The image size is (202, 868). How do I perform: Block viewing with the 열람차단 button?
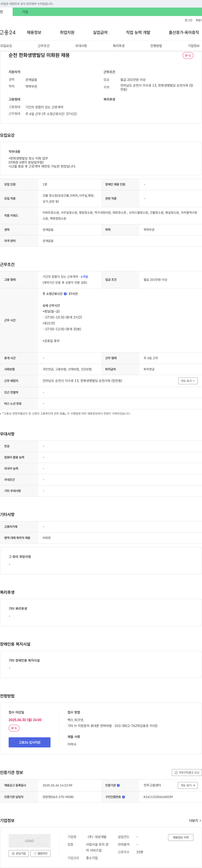pyautogui.click(x=41, y=853)
